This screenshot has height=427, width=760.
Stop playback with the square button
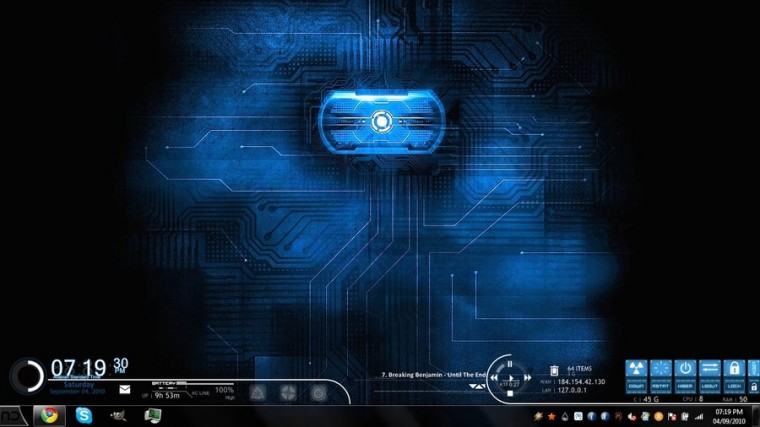[x=509, y=394]
